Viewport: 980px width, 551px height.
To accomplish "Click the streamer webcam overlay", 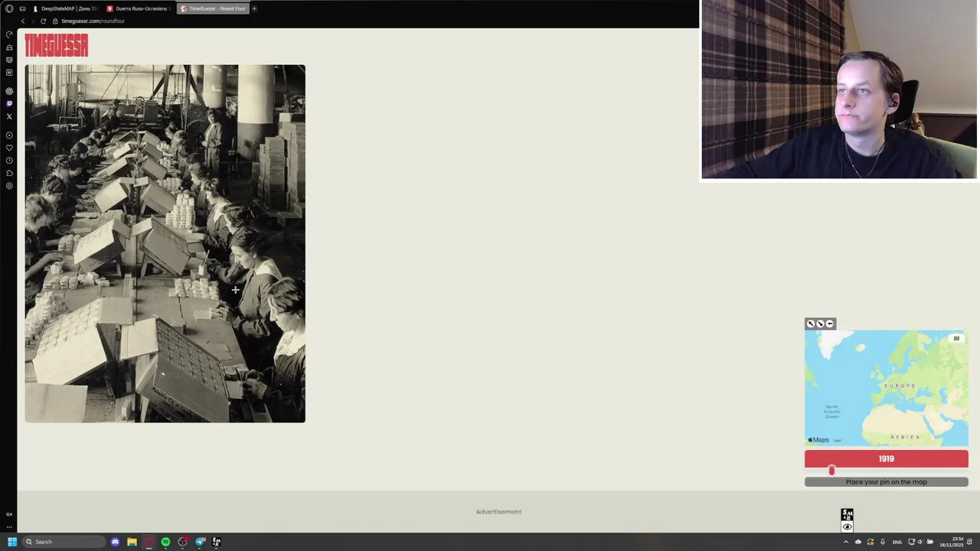I will click(839, 90).
